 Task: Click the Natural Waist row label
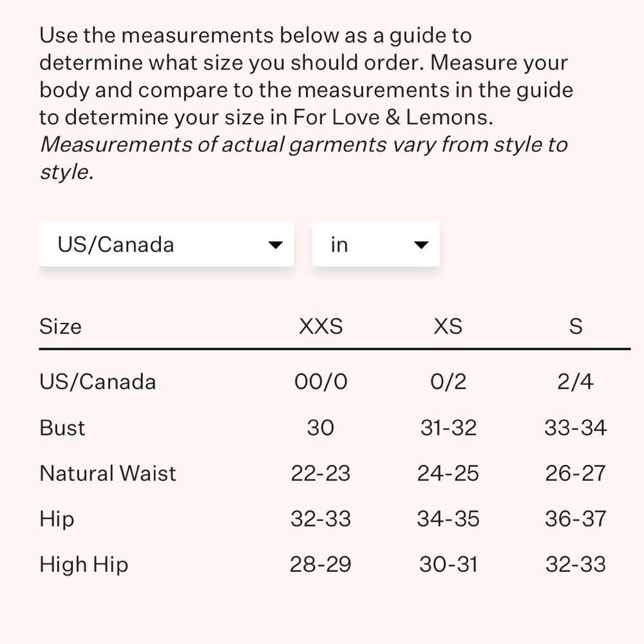(x=108, y=473)
